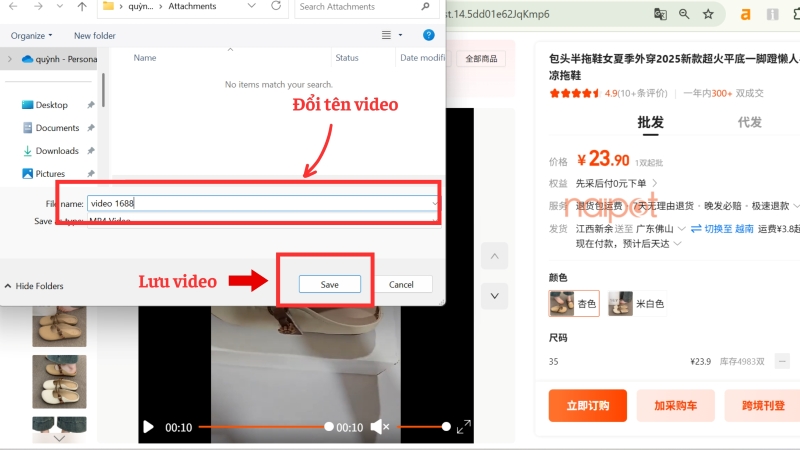Open view options dropdown arrow
This screenshot has width=800, height=450.
pos(401,35)
